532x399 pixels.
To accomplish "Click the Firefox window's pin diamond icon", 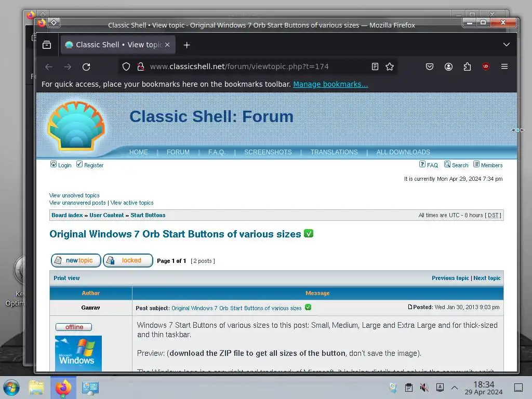I will tap(54, 23).
